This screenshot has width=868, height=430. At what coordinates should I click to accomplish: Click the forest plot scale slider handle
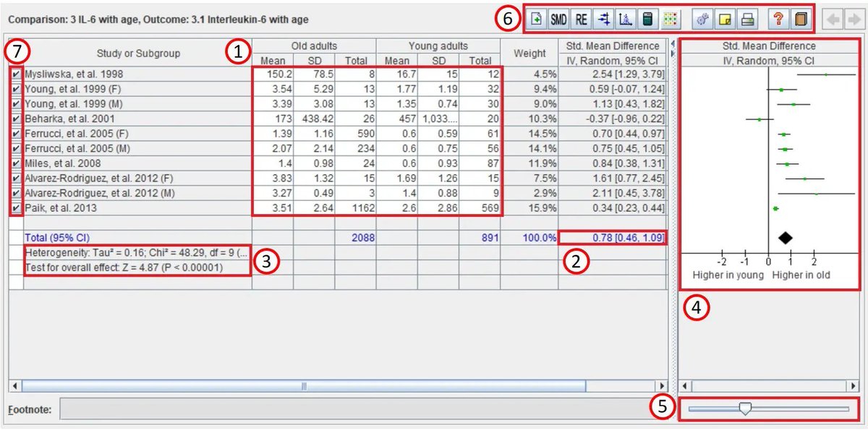[745, 409]
